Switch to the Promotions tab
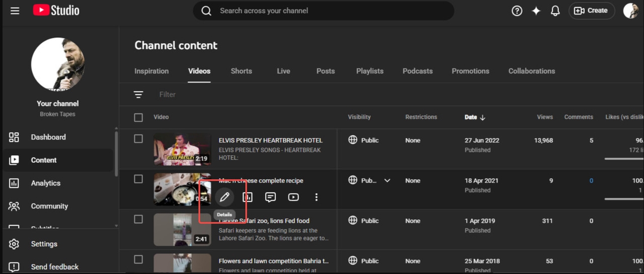644x274 pixels. pos(470,71)
